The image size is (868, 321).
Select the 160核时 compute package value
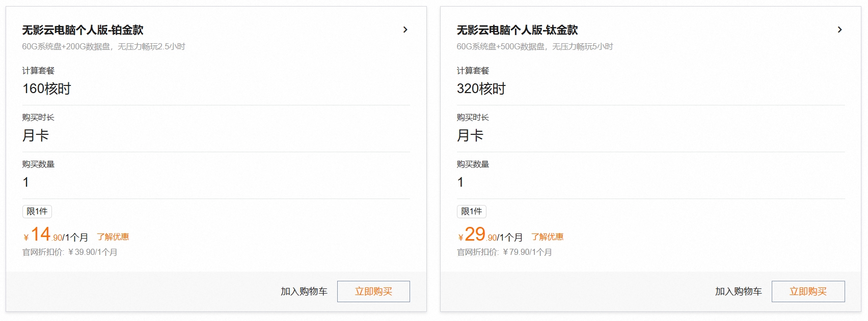[46, 89]
